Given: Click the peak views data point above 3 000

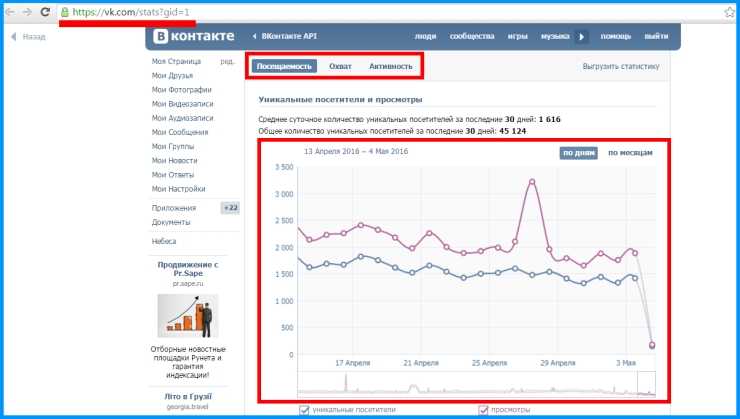Looking at the screenshot, I should [532, 182].
